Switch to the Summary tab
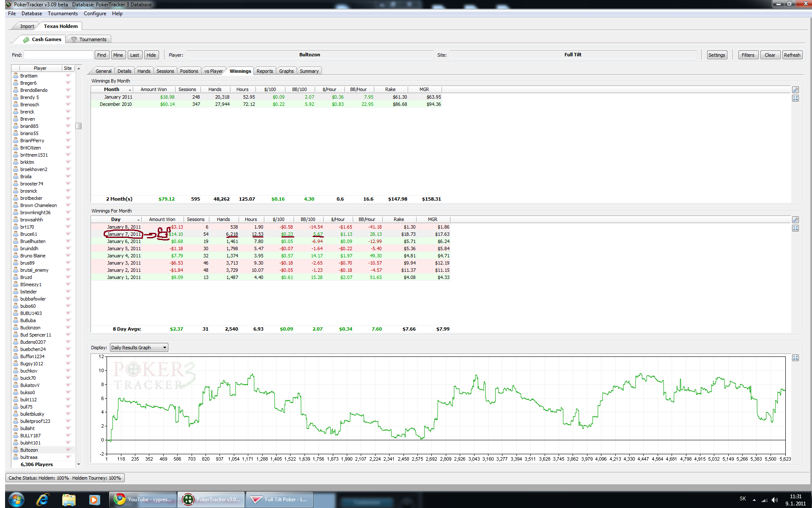This screenshot has height=508, width=812. [309, 71]
